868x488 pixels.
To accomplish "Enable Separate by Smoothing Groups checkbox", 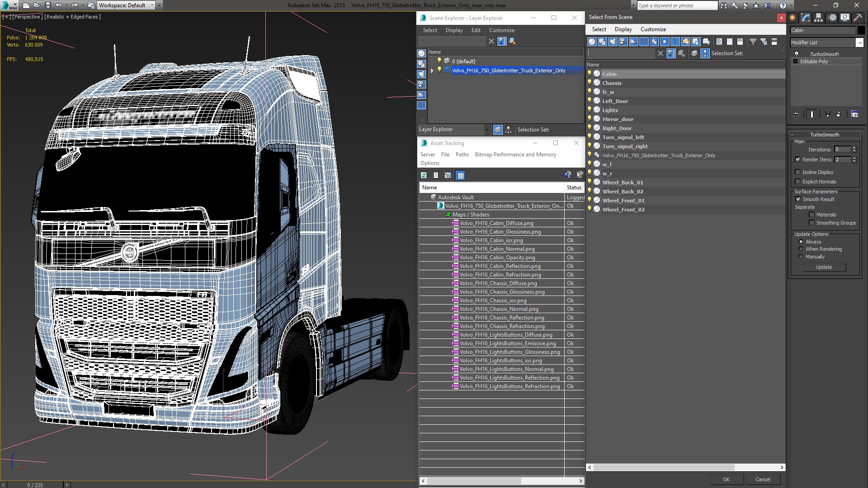I will [x=811, y=223].
